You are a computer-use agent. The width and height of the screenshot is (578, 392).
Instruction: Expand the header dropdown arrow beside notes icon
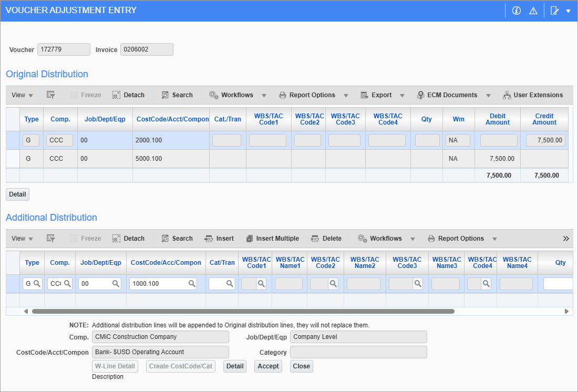tap(569, 11)
